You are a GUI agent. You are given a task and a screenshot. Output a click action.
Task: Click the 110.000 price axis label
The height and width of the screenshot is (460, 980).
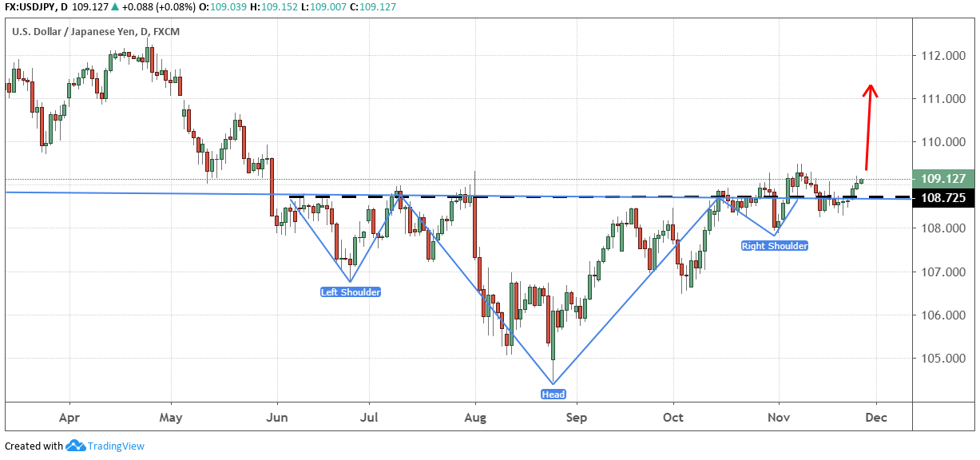coord(939,142)
